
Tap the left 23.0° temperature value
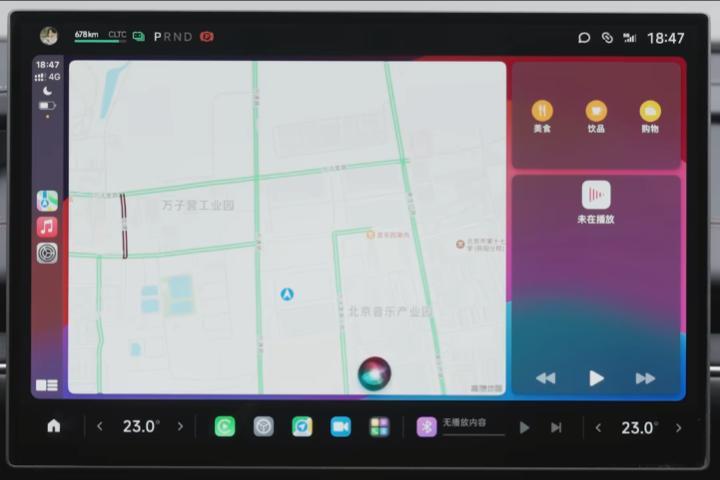[141, 427]
